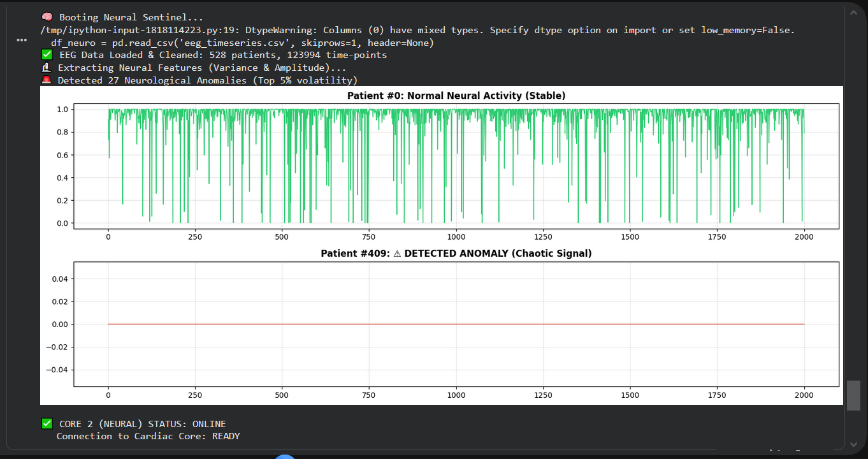This screenshot has height=459, width=868.
Task: Click the green check beside CORE 2 STATUS
Action: point(47,424)
